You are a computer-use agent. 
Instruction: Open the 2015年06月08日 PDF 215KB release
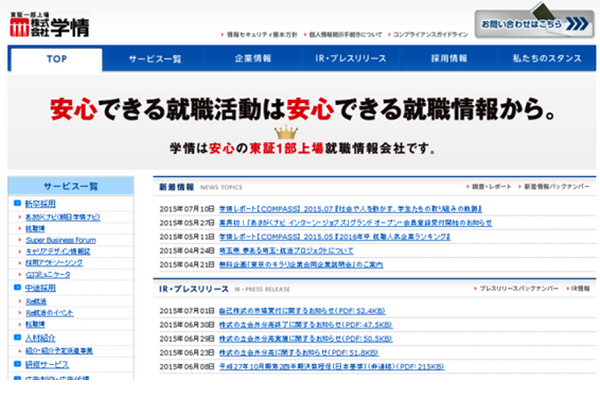click(332, 367)
